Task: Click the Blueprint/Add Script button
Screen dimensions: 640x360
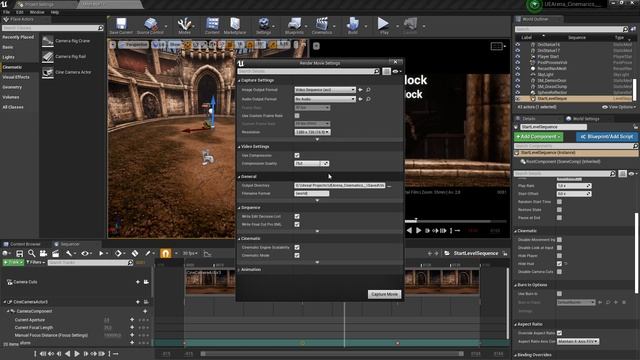Action: click(x=607, y=137)
